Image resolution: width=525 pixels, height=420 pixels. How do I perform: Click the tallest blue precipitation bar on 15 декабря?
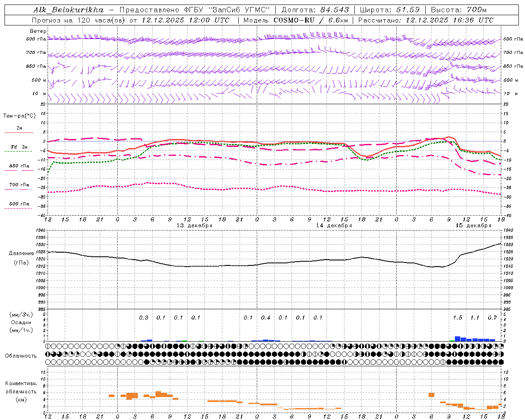(458, 339)
